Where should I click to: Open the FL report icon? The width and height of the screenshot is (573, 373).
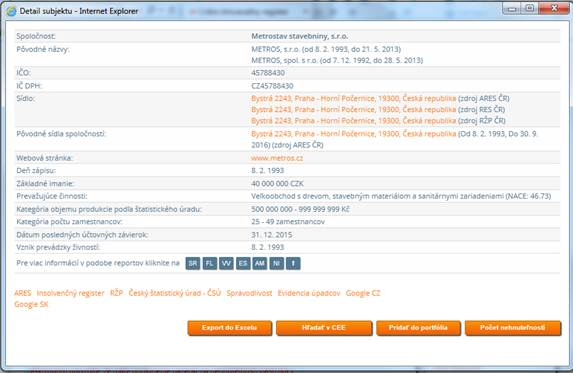coord(209,263)
